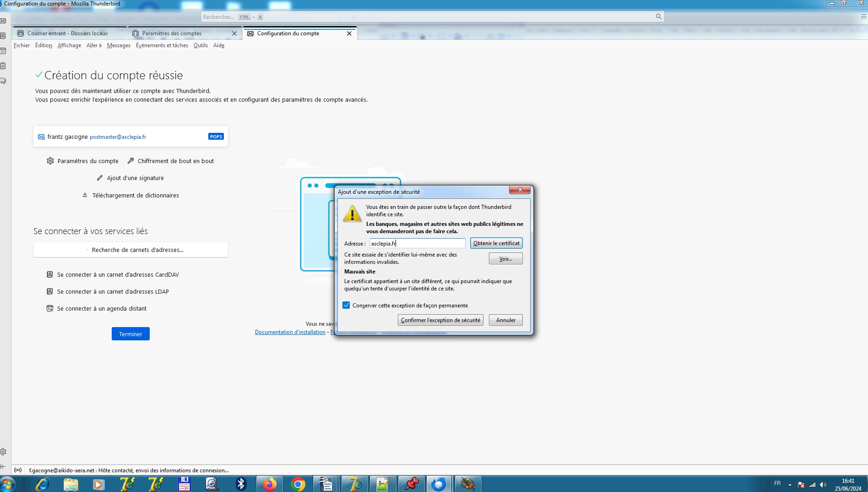
Task: Click the postmaster@asclepia.fr account card
Action: pyautogui.click(x=130, y=137)
